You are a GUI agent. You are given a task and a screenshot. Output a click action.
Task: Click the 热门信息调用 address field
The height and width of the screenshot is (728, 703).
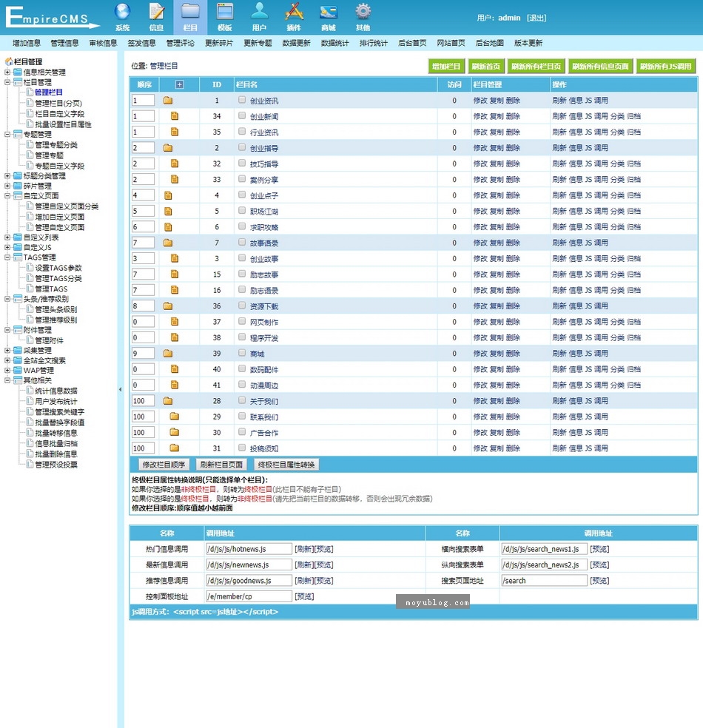249,549
